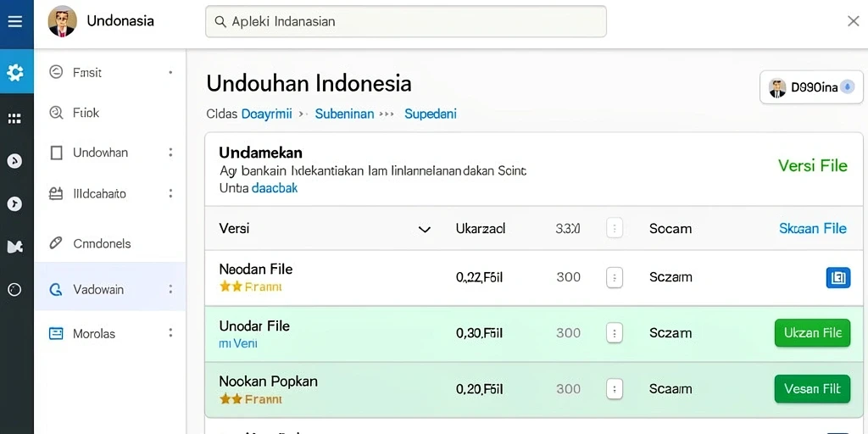
Task: Focus the Apleki Indanasian search field
Action: (x=406, y=21)
